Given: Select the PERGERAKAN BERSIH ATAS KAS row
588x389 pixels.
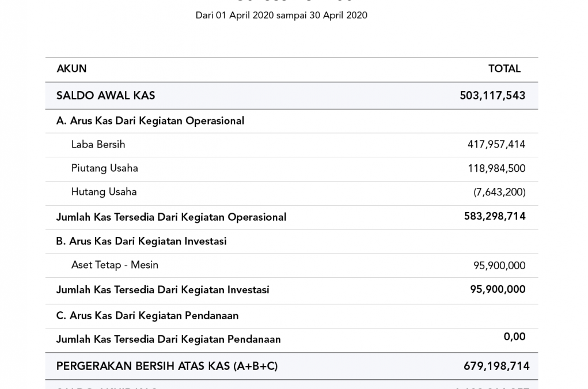Looking at the screenshot, I should 166,366.
